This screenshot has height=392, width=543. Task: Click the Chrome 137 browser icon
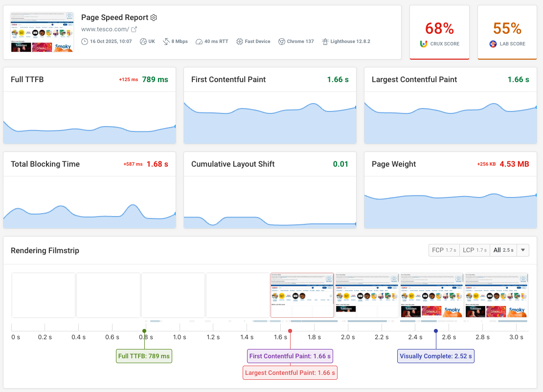tap(281, 42)
